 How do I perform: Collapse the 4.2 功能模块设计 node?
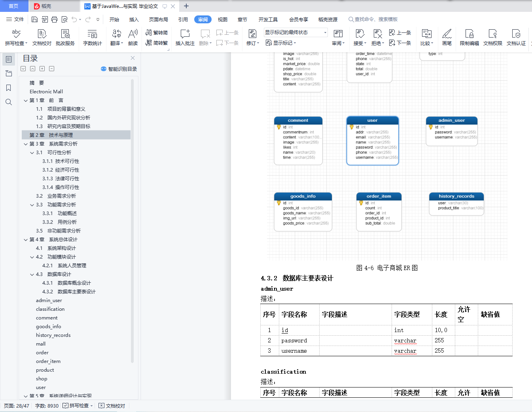coord(32,257)
